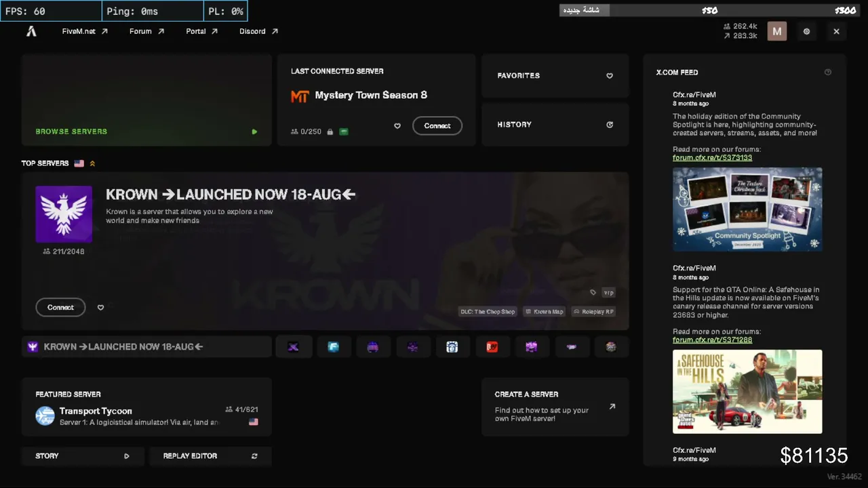This screenshot has height=488, width=868.
Task: Open the Replay Editor
Action: click(x=210, y=456)
